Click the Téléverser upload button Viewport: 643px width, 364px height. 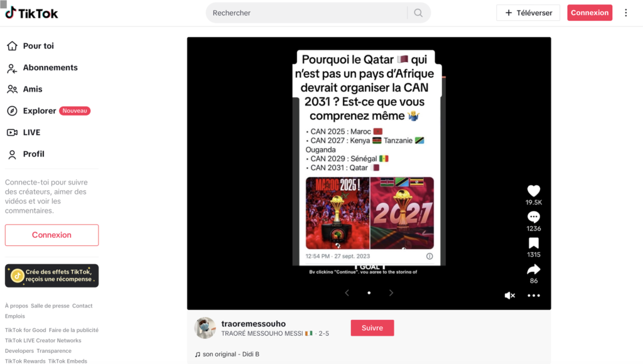528,13
